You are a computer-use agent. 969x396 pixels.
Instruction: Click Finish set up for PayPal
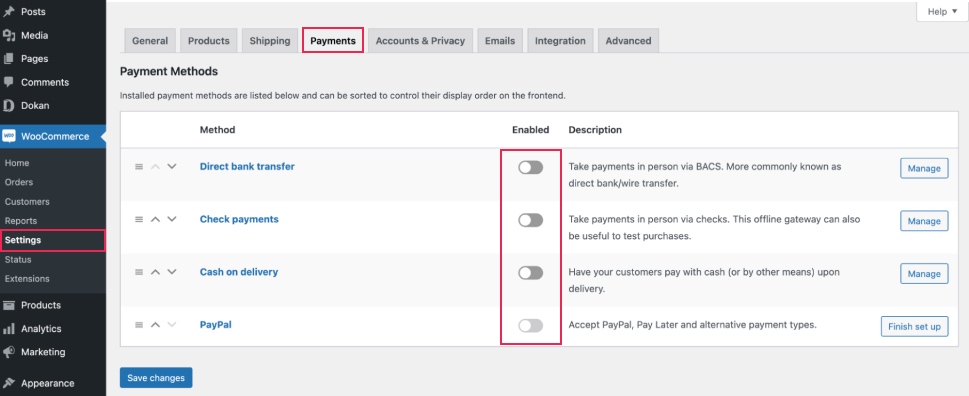pos(914,326)
